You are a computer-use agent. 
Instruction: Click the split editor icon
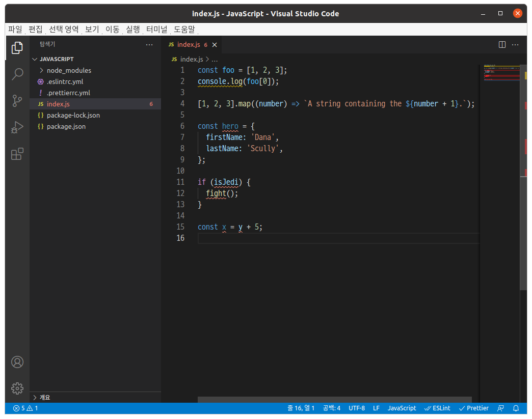click(x=502, y=45)
